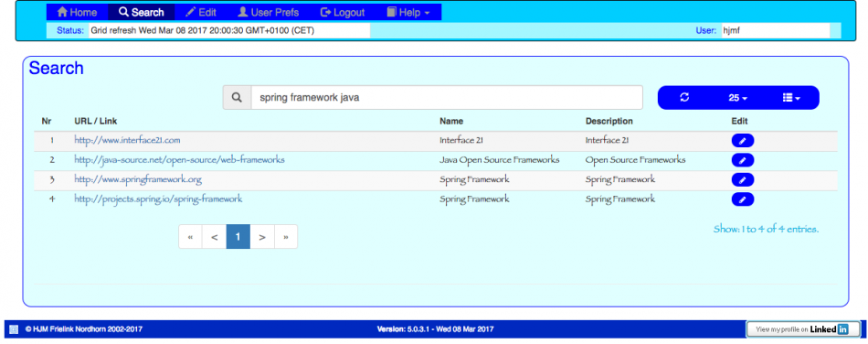Edit the Java Open Source Frameworks row
868x344 pixels.
[742, 160]
